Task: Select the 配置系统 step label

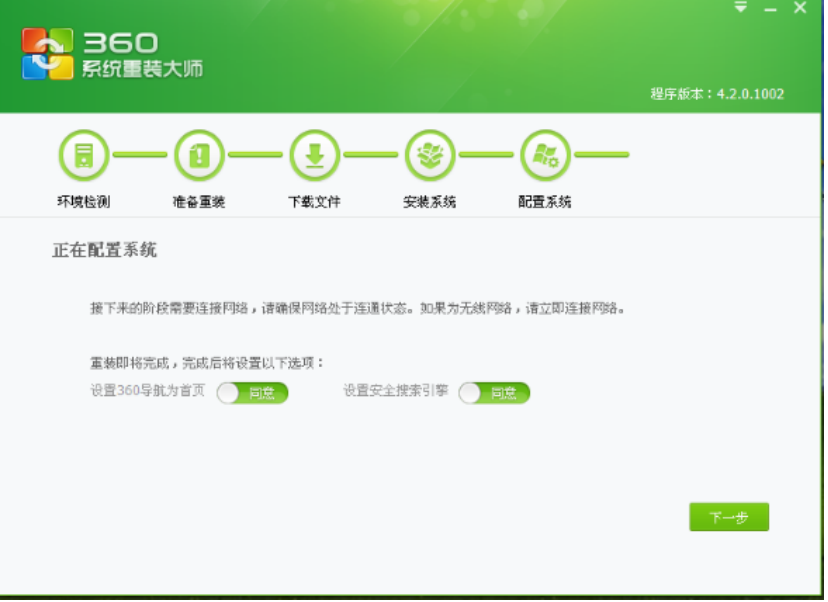Action: [545, 202]
